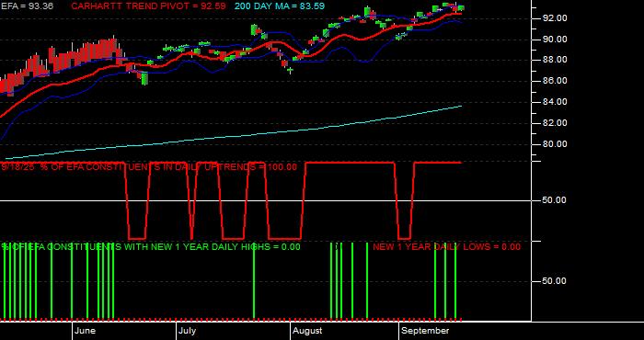Click the new 1 year daily highs label
644x340 pixels.
(151, 247)
